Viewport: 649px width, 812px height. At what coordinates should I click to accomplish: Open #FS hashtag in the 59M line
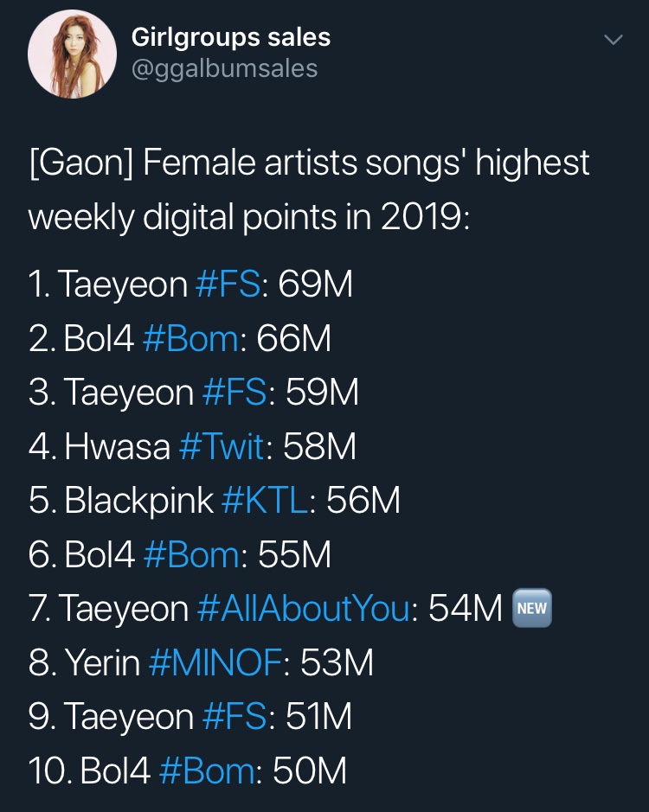click(235, 393)
